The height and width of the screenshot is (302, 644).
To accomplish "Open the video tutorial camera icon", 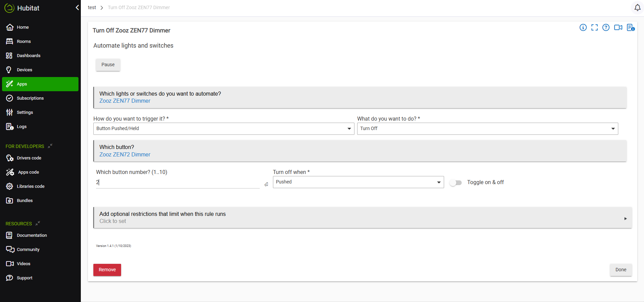I will coord(618,28).
